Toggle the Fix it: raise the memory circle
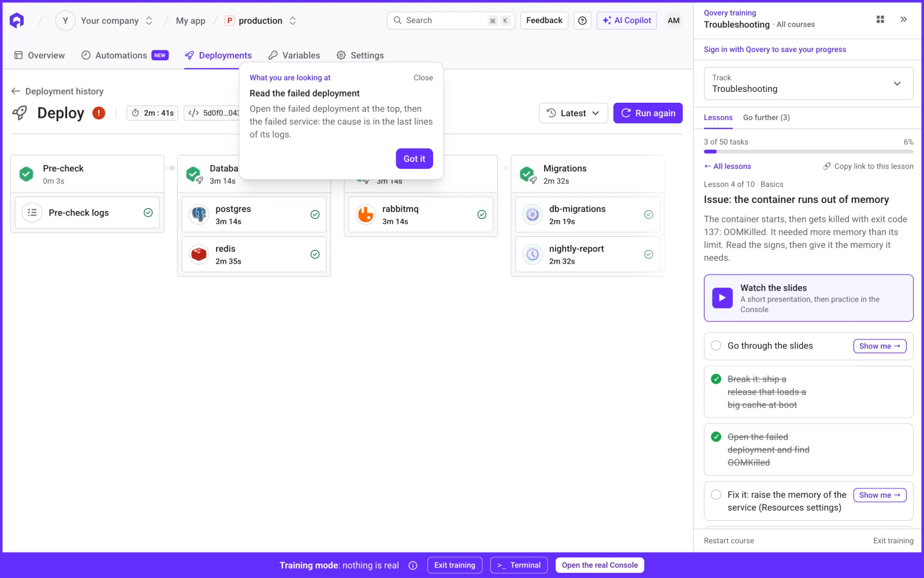Viewport: 924px width, 578px height. (716, 495)
